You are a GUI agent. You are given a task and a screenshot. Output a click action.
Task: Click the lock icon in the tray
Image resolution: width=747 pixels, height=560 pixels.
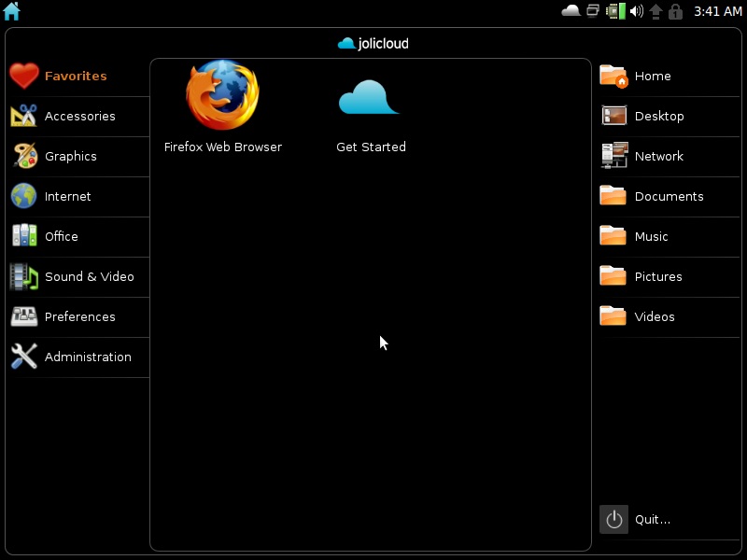[x=675, y=11]
